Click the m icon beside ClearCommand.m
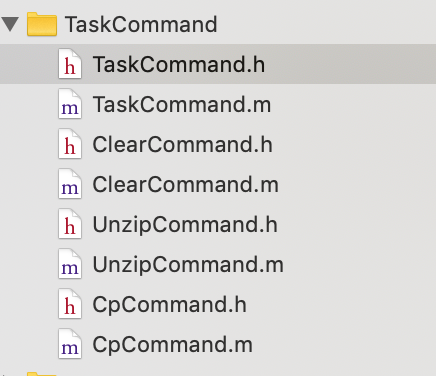Viewport: 436px width, 376px height. click(x=70, y=184)
